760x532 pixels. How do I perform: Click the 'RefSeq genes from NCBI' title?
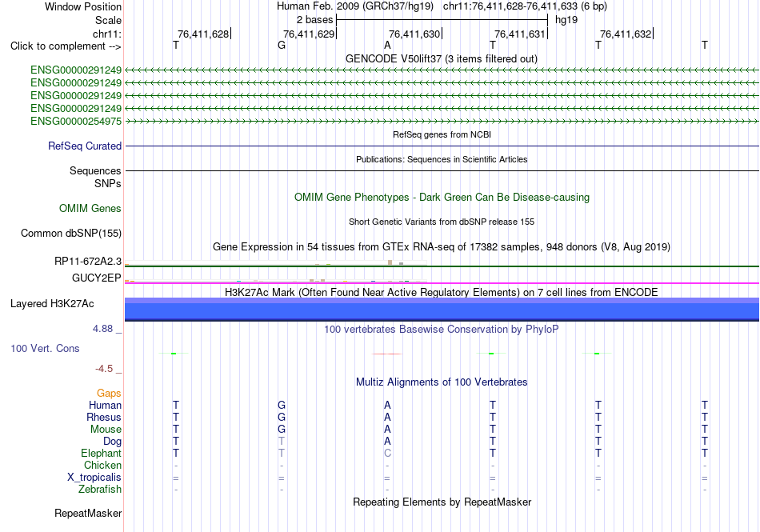point(442,134)
